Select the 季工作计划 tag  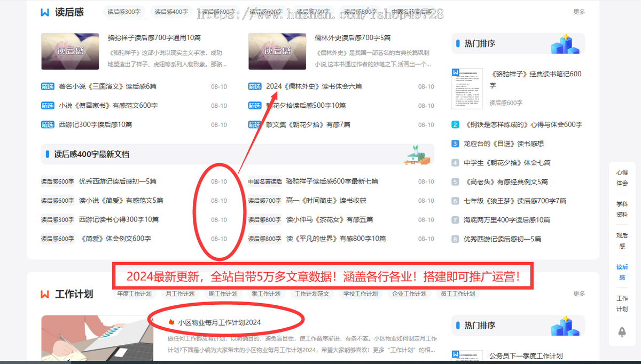(265, 294)
